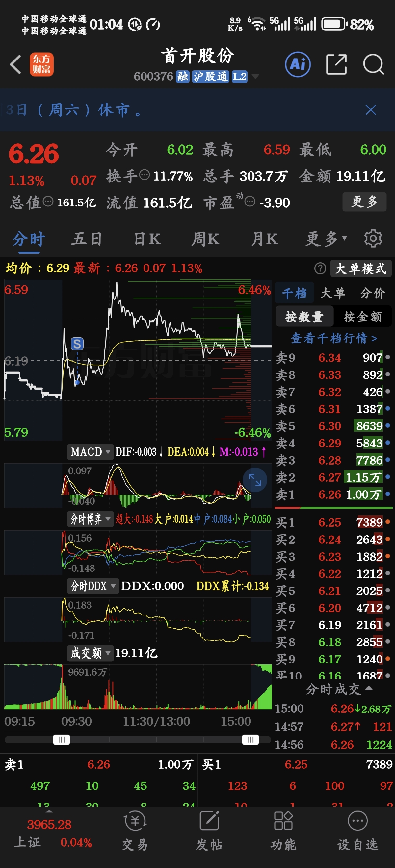This screenshot has height=868, width=395.
Task: Select the 大单 tab
Action: point(333,293)
